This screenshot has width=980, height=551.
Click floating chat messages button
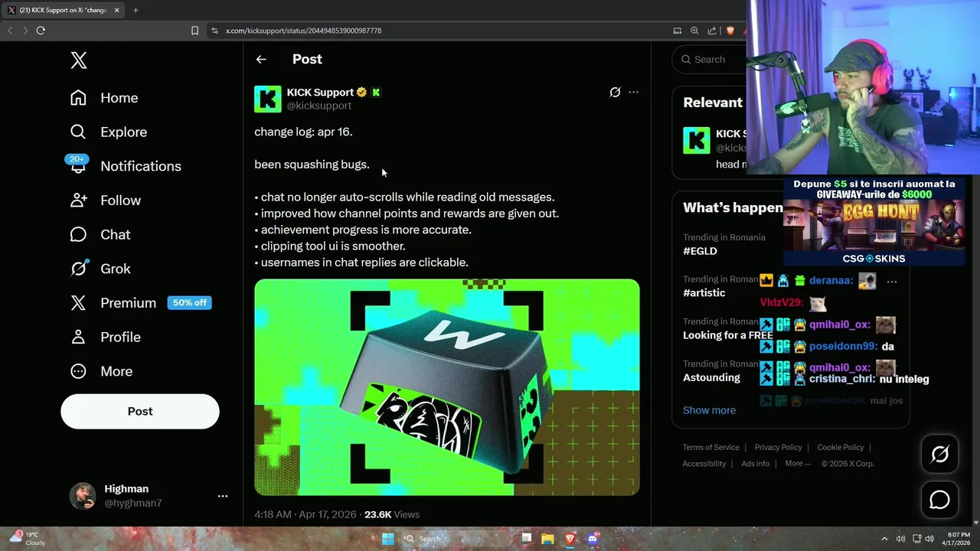coord(939,500)
